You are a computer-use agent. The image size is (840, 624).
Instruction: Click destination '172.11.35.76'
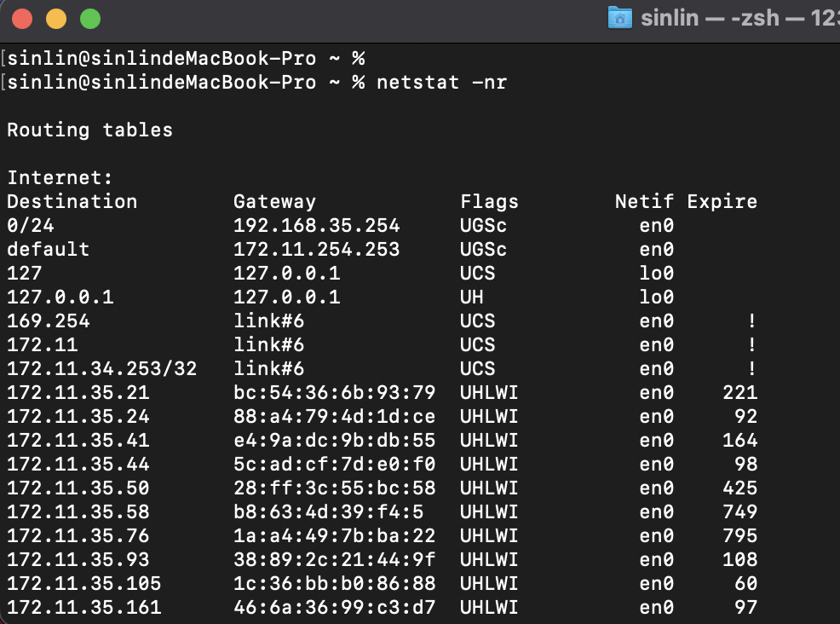pyautogui.click(x=78, y=535)
